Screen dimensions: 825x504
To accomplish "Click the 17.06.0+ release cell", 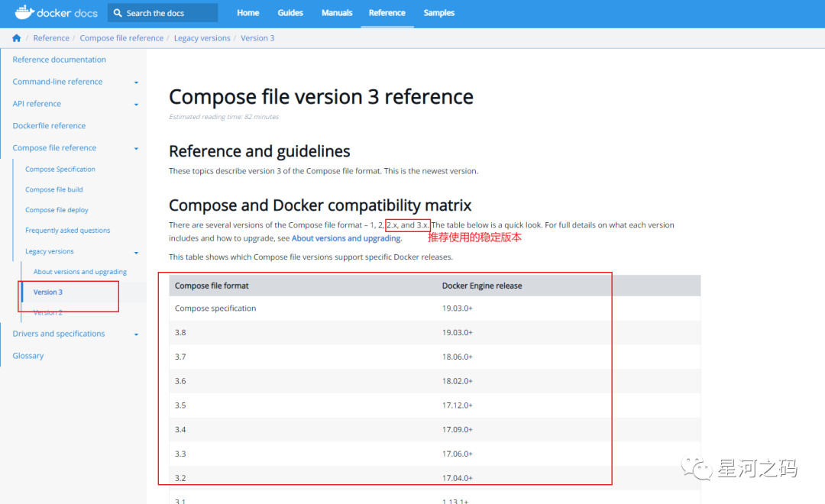I will pos(458,454).
